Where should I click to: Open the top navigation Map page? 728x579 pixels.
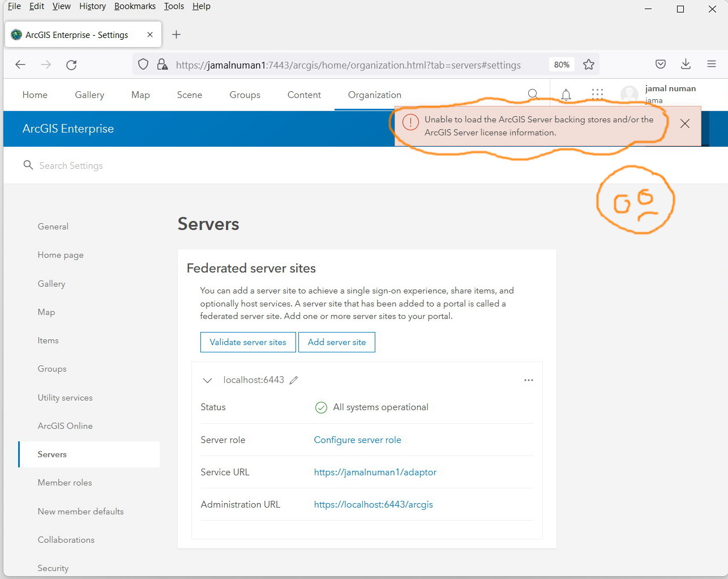(x=140, y=95)
